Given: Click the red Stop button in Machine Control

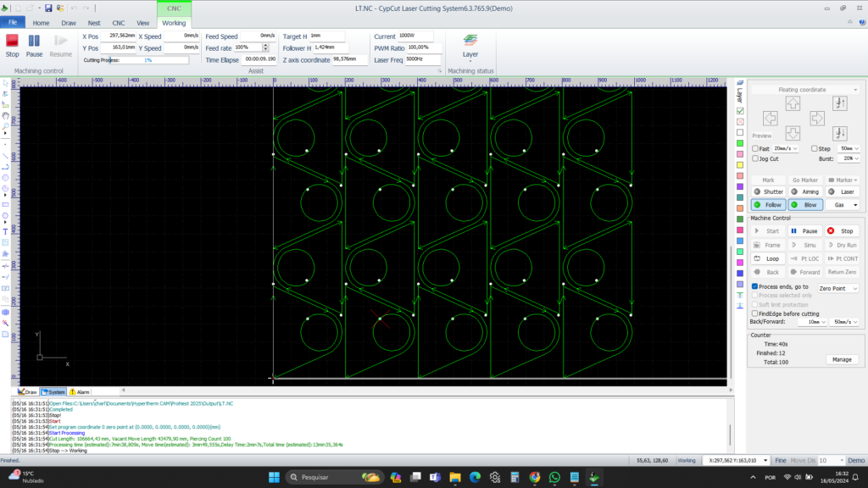Looking at the screenshot, I should point(841,230).
